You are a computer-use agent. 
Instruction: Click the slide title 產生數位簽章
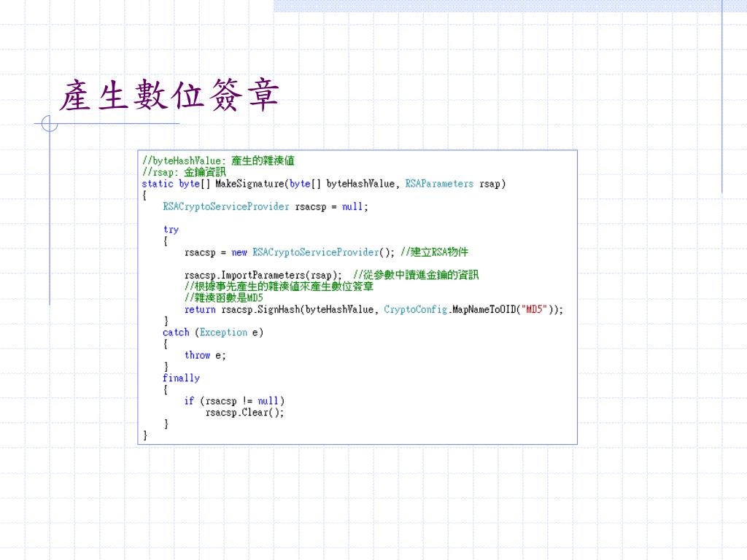pyautogui.click(x=169, y=96)
